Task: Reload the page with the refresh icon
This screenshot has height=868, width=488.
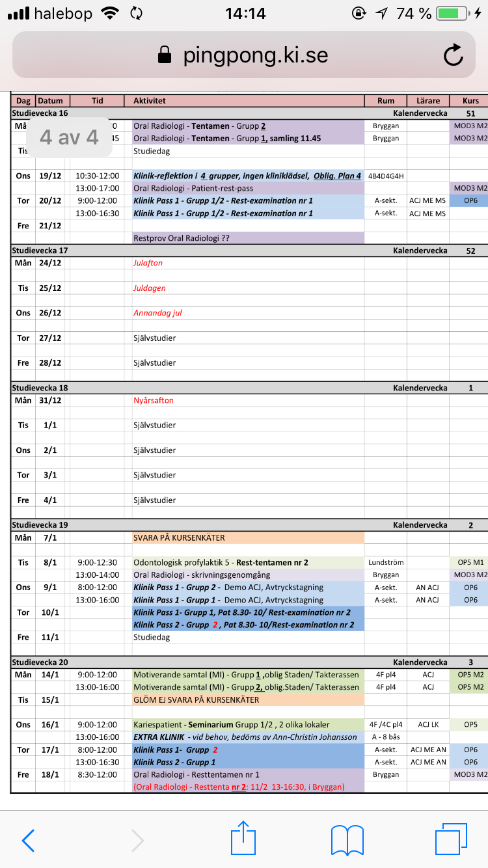Action: (453, 55)
